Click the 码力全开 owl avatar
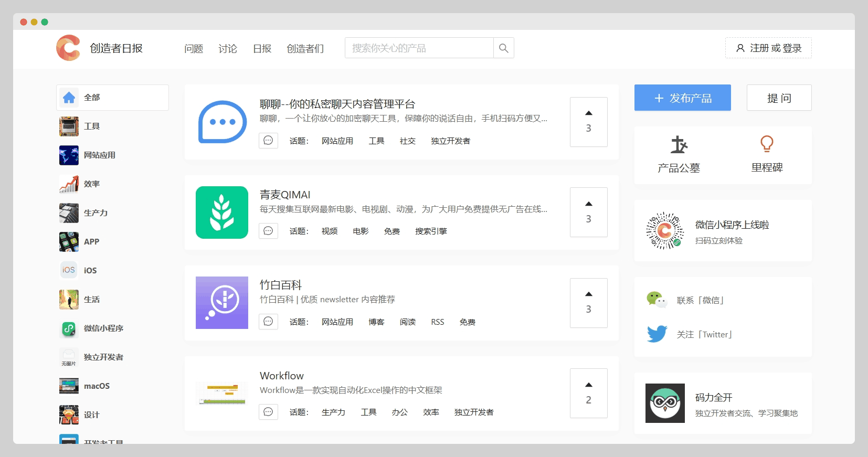The height and width of the screenshot is (457, 868). click(665, 403)
